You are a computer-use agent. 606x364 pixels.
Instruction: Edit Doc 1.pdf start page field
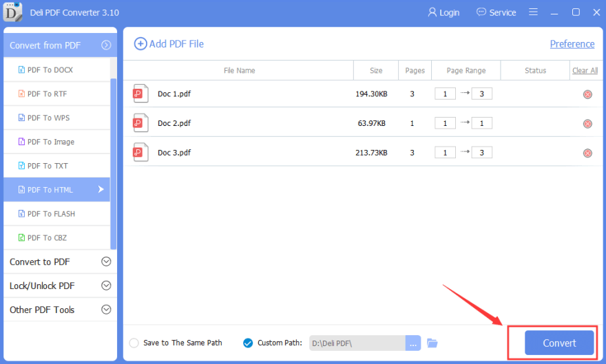445,94
